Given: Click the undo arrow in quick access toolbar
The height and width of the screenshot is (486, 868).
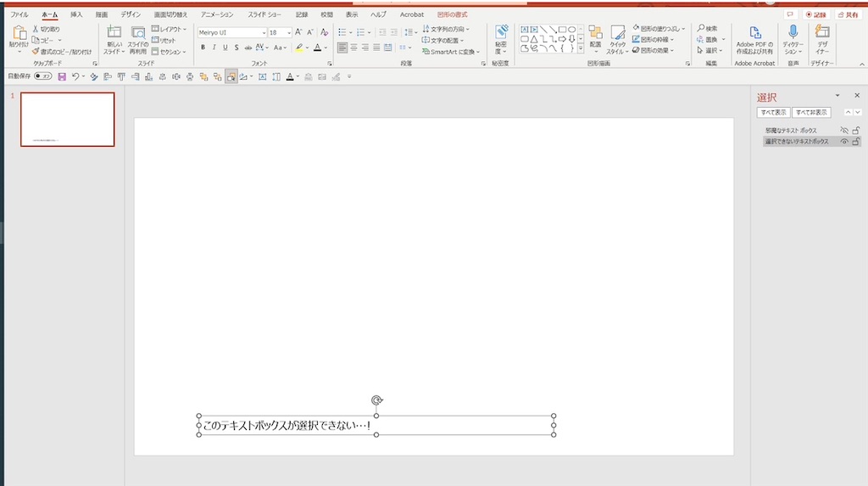Looking at the screenshot, I should pos(75,76).
